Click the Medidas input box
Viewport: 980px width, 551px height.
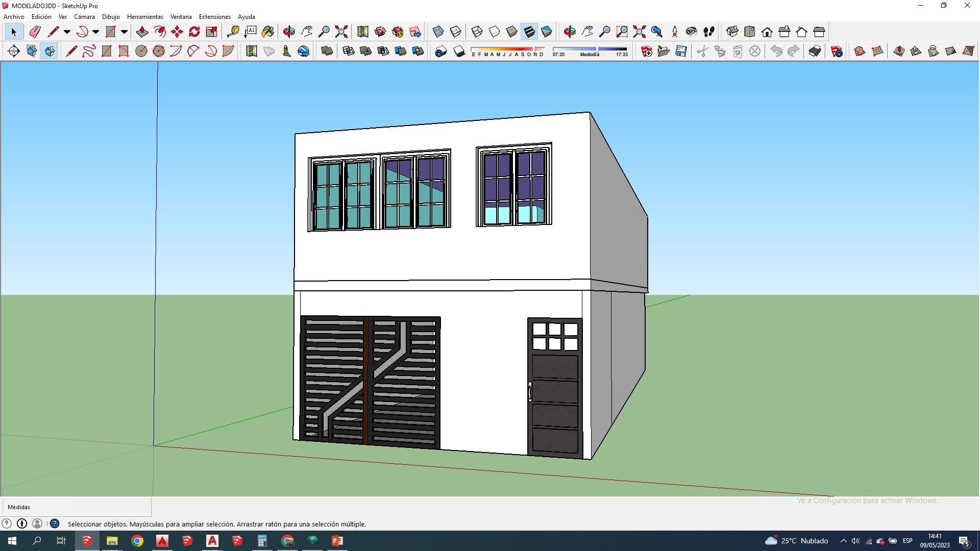[110, 507]
